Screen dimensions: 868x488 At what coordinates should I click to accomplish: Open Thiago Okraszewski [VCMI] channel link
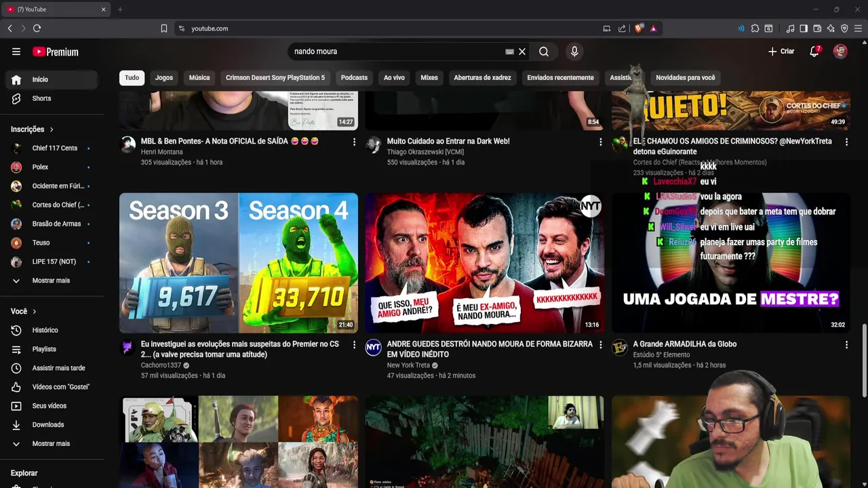pyautogui.click(x=425, y=152)
